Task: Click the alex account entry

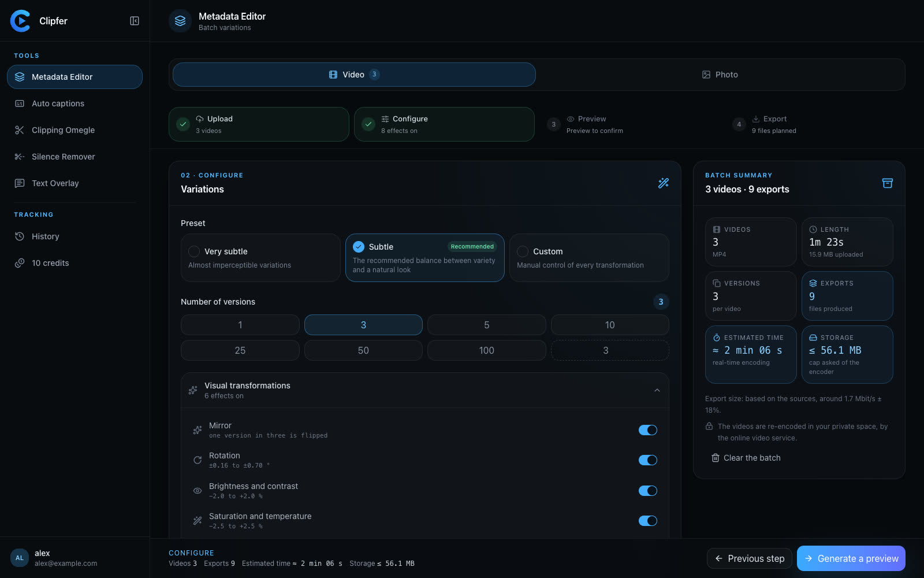Action: [x=74, y=558]
